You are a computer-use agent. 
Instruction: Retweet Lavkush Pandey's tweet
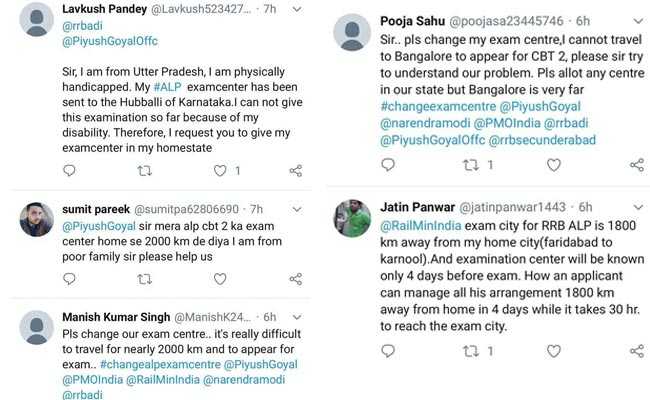point(145,171)
